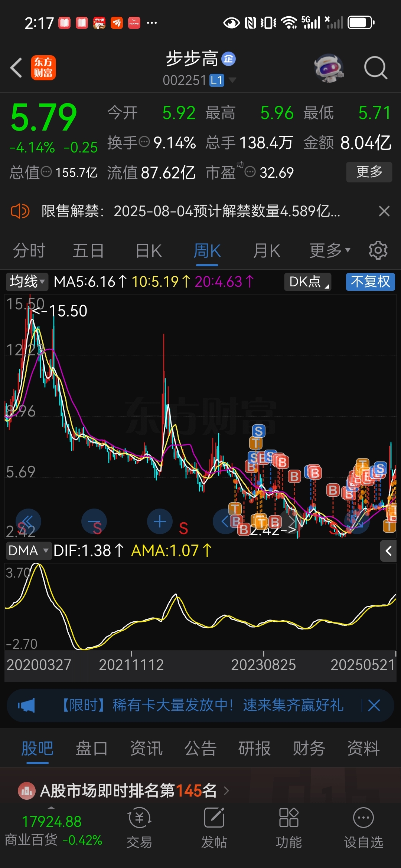
Task: Switch to 五日 chart tab
Action: pos(88,251)
